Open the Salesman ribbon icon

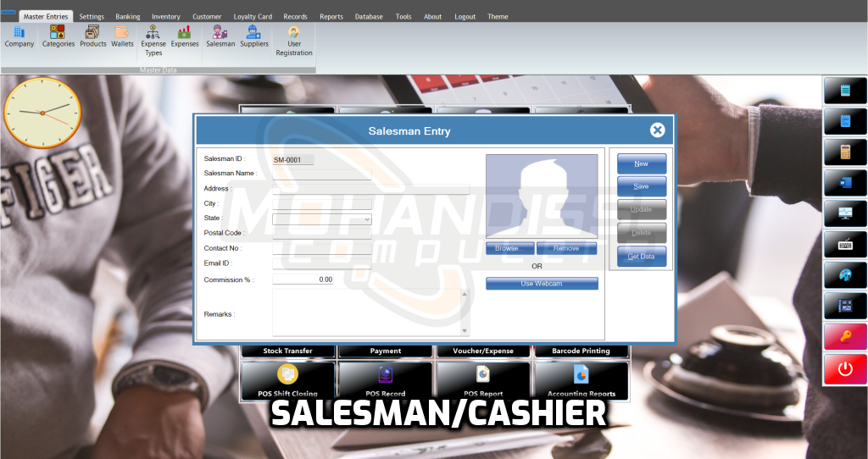click(x=220, y=36)
